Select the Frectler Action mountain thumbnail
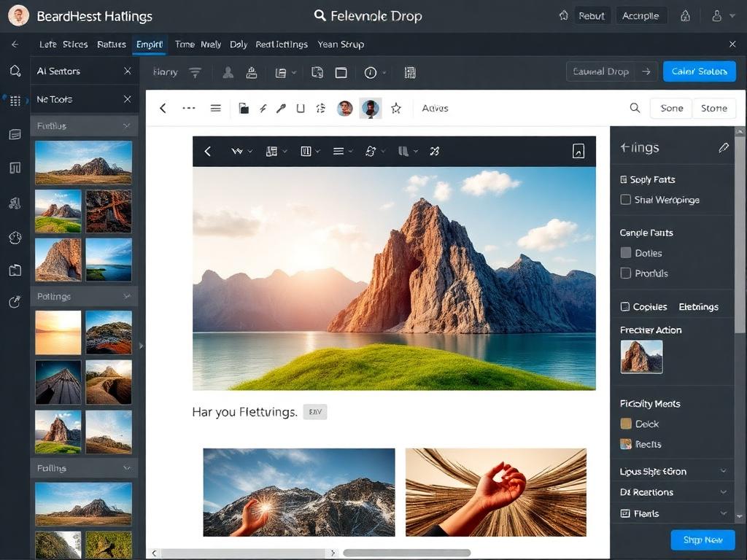This screenshot has height=560, width=747. [x=641, y=357]
